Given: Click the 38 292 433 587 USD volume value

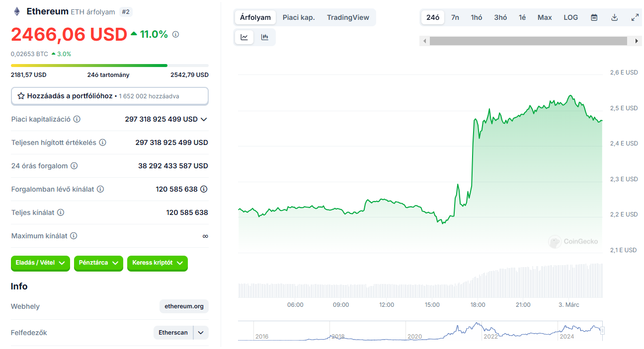Looking at the screenshot, I should coord(173,166).
